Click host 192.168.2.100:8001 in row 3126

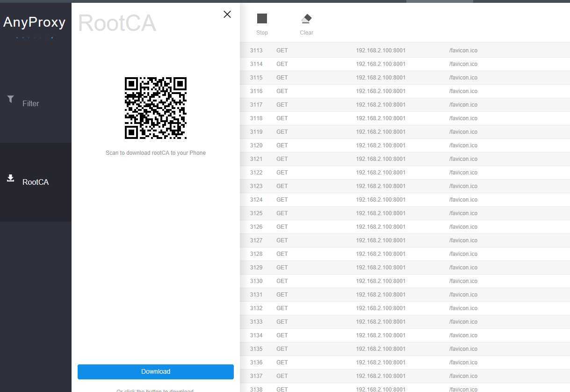point(381,227)
